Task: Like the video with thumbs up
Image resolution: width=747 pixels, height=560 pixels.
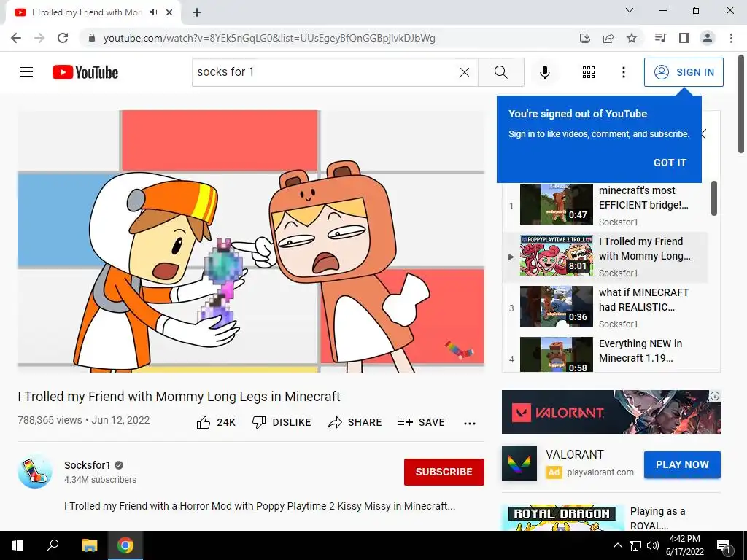Action: point(216,422)
